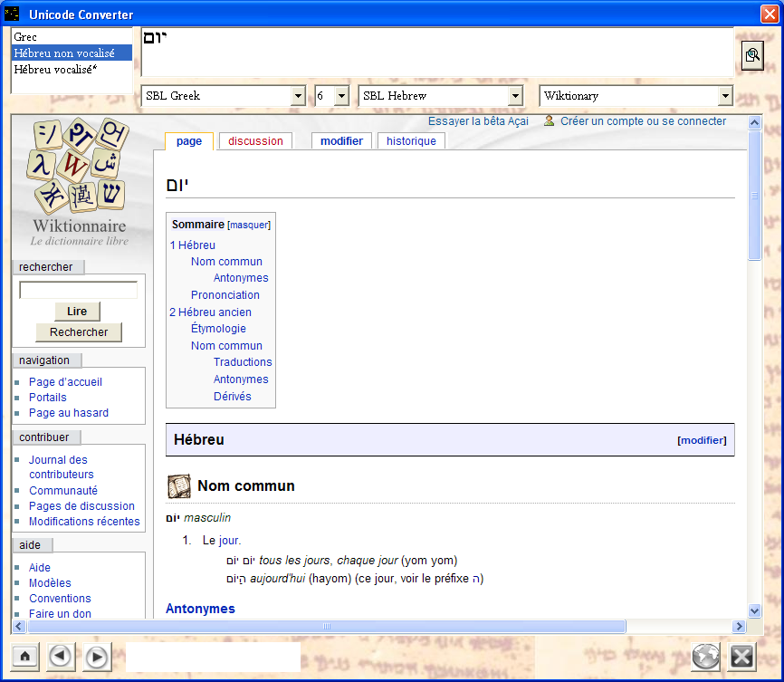
Task: Click the Unicode Converter title bar icon
Action: tap(12, 14)
